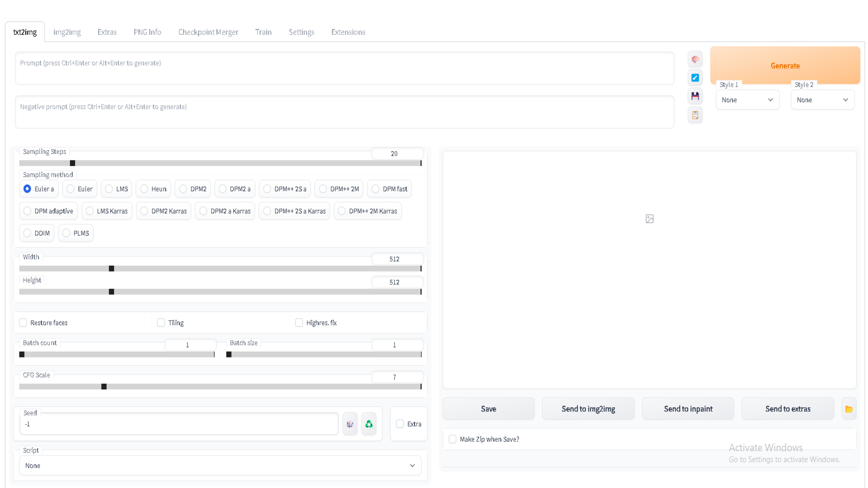Enable the Restore faces checkbox
The image size is (868, 488).
pos(23,323)
